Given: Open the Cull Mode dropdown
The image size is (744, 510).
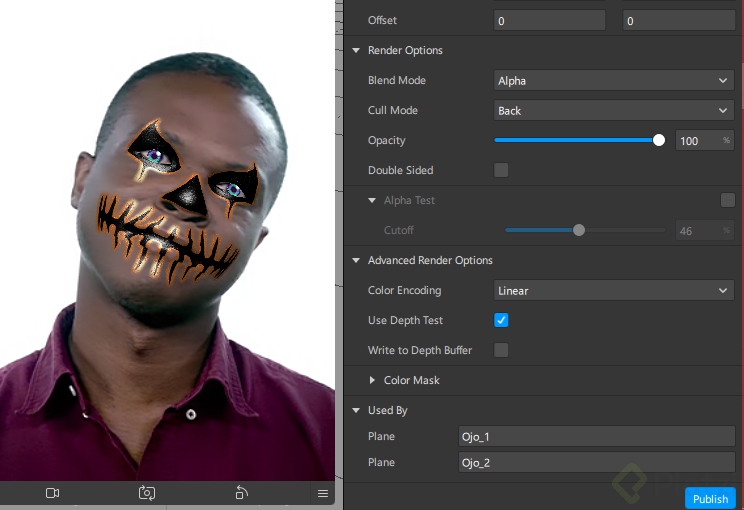Looking at the screenshot, I should [614, 110].
